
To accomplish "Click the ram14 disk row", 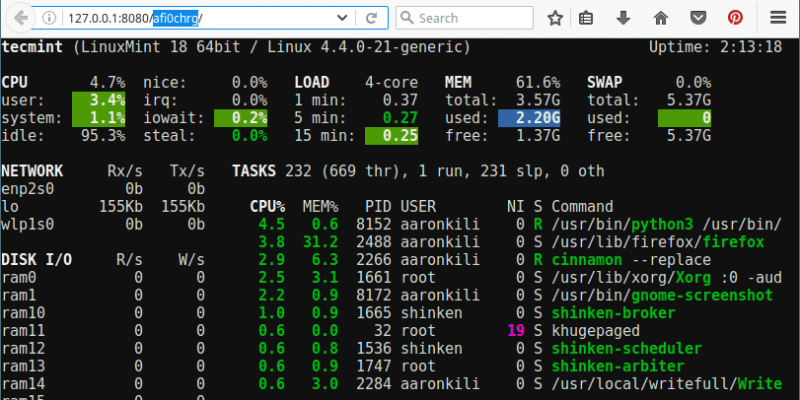I will click(103, 384).
